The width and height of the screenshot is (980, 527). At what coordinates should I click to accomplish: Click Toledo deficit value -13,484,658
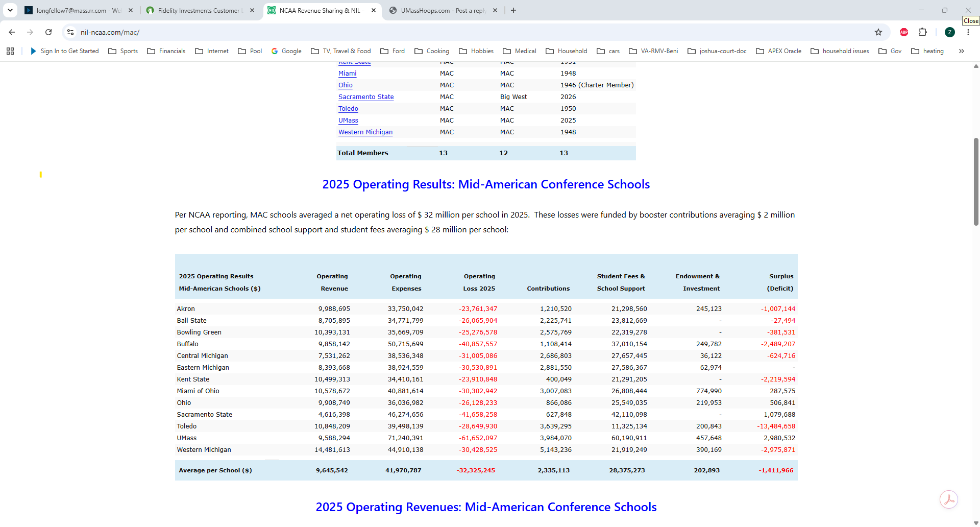[x=776, y=426]
